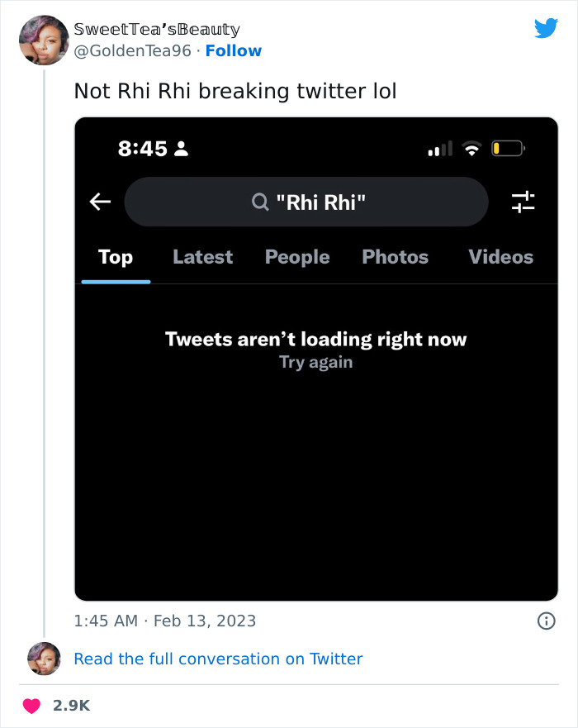Click the back arrow in the screenshot
The image size is (578, 728).
pyautogui.click(x=99, y=201)
